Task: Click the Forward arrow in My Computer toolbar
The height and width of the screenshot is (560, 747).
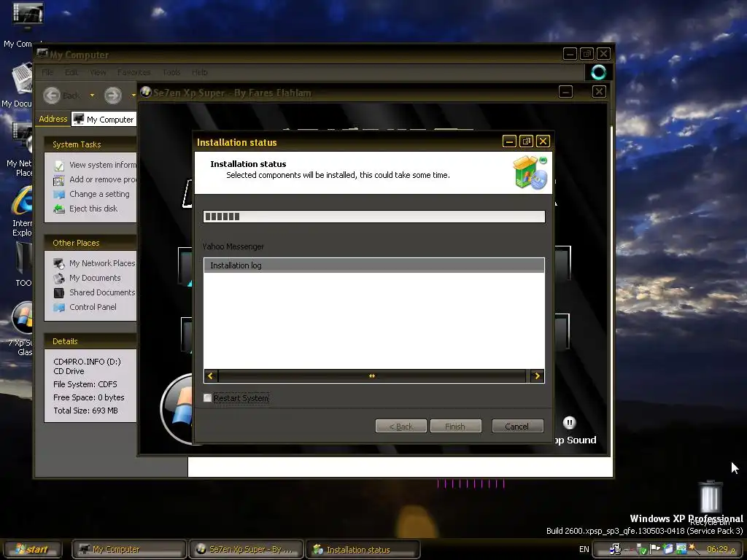Action: pyautogui.click(x=113, y=96)
